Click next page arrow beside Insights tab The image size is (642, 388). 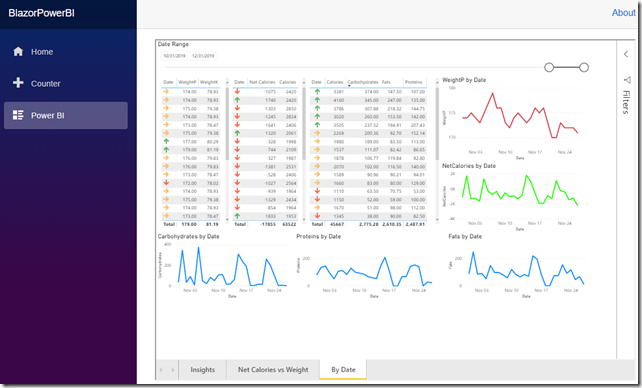coord(173,370)
